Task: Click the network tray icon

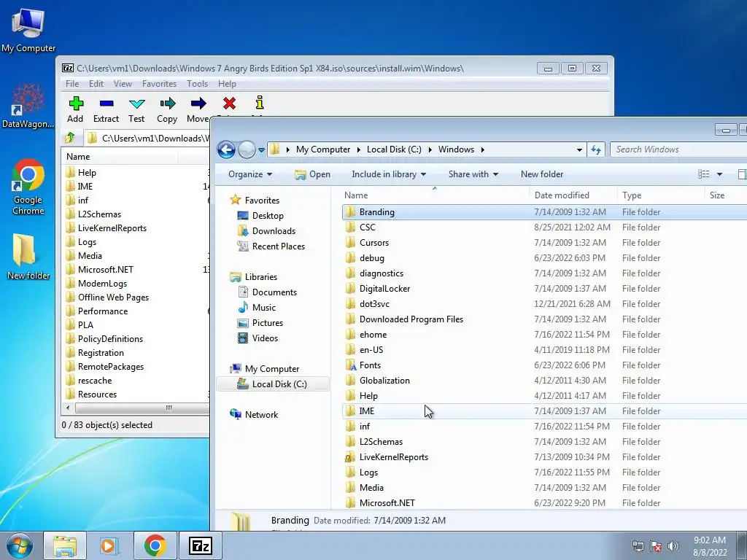Action: click(x=638, y=546)
